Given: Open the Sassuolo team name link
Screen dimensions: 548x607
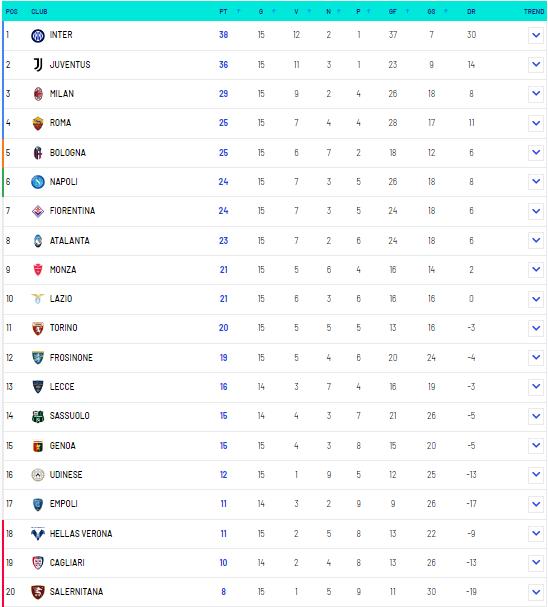Looking at the screenshot, I should (70, 416).
